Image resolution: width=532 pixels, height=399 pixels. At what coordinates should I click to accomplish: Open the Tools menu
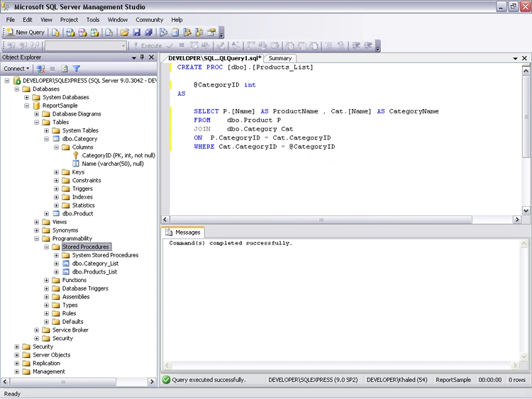[x=93, y=20]
